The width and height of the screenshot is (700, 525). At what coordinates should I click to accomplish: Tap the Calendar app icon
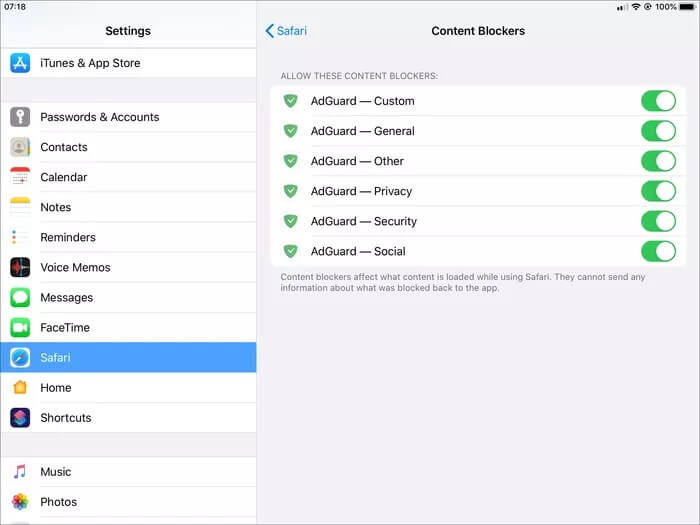coord(20,177)
